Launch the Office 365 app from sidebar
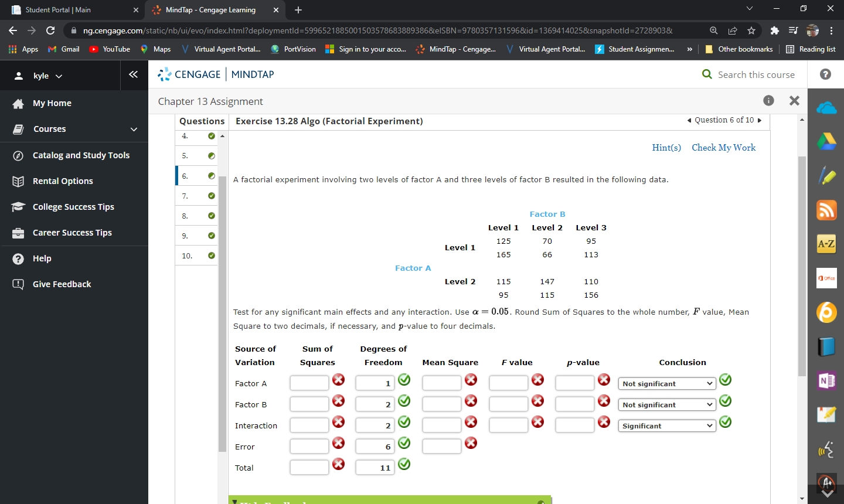Screen dimensions: 844x504 click(826, 278)
